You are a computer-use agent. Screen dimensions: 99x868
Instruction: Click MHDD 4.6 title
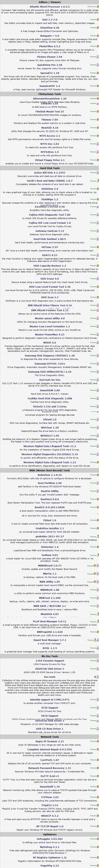click(49, 343)
